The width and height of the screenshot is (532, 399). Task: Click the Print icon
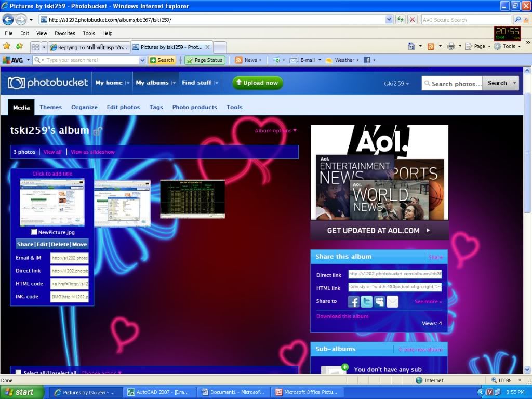point(451,46)
